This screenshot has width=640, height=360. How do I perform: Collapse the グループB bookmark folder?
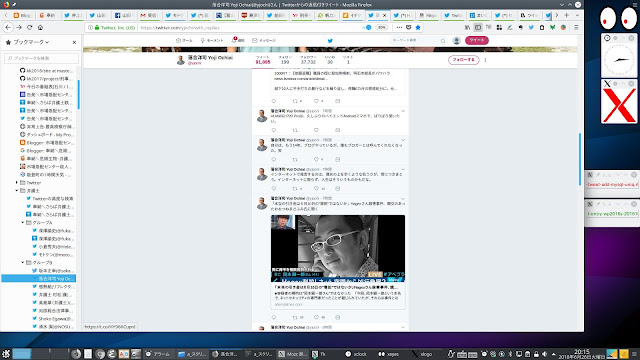tap(22, 262)
